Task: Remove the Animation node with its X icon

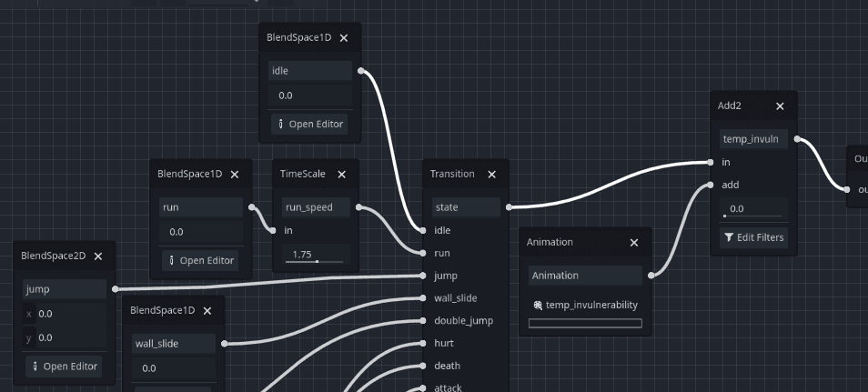Action: click(634, 243)
